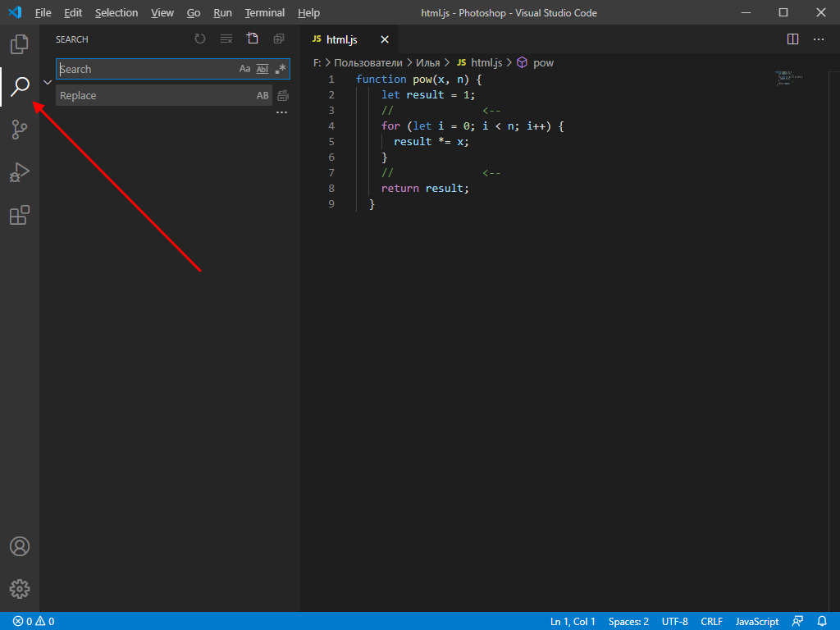The height and width of the screenshot is (630, 840).
Task: Refresh the search results
Action: point(199,39)
